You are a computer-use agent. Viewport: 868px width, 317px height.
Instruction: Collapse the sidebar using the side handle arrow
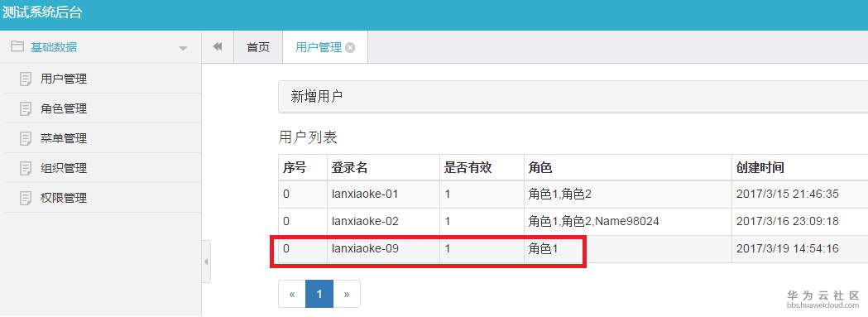(x=206, y=262)
